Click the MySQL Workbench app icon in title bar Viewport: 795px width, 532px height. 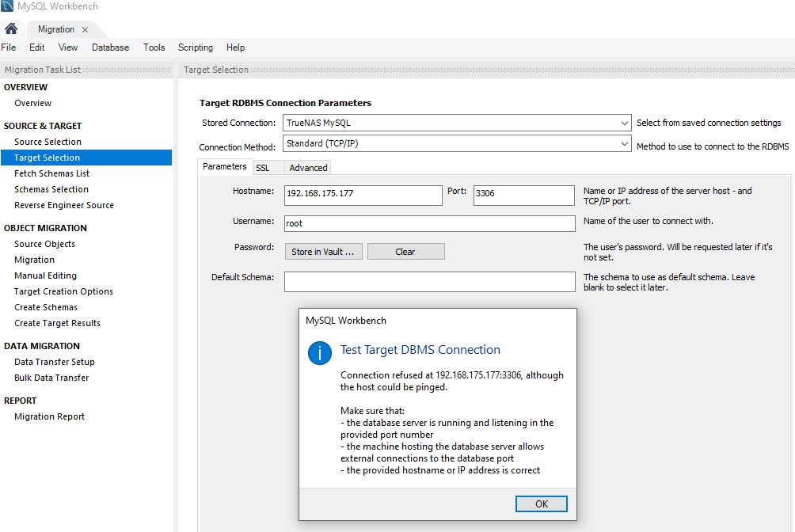coord(7,6)
